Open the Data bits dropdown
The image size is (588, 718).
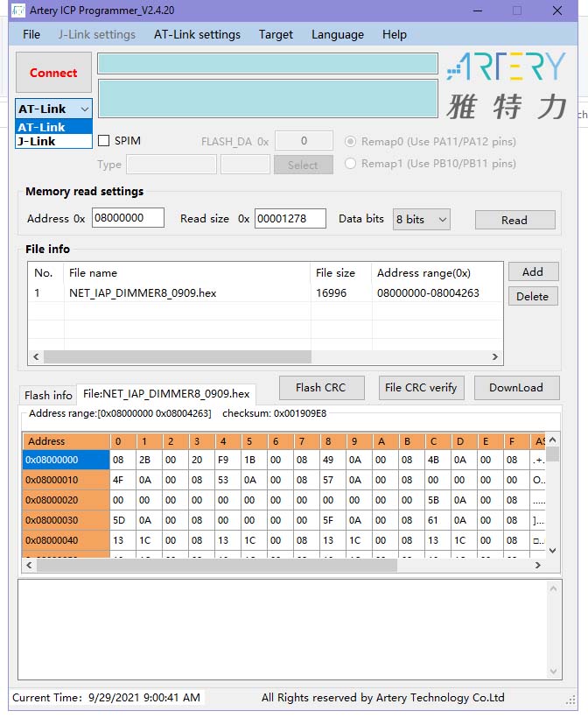[x=421, y=220]
